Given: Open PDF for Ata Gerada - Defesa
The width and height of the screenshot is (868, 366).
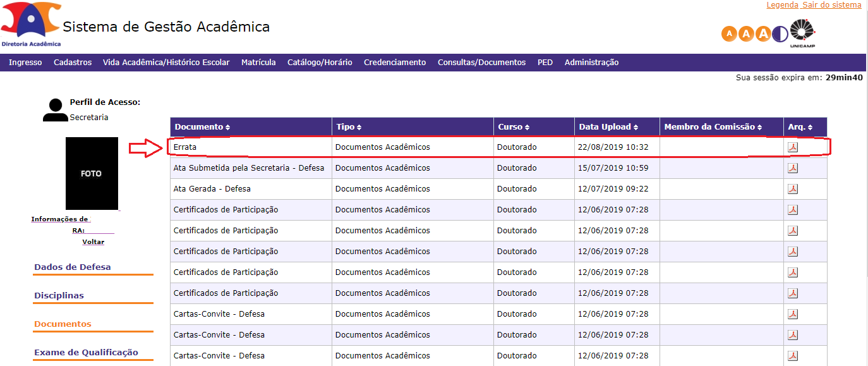Looking at the screenshot, I should (793, 189).
